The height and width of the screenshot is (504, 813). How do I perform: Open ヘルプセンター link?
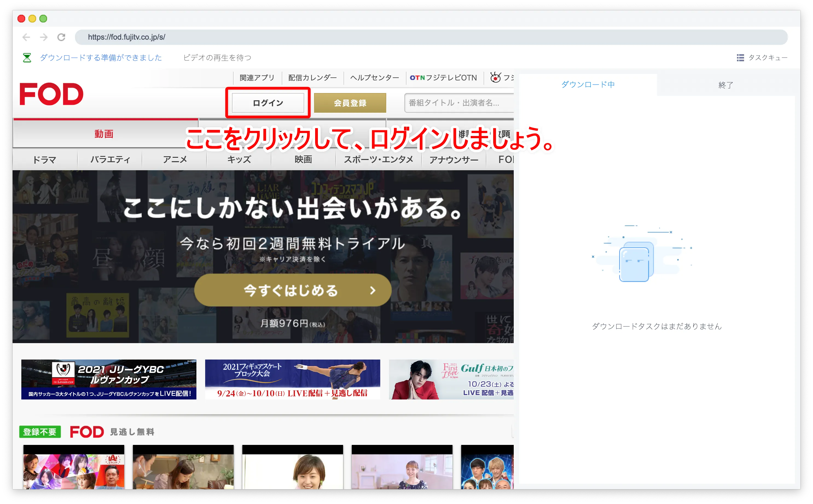click(374, 78)
